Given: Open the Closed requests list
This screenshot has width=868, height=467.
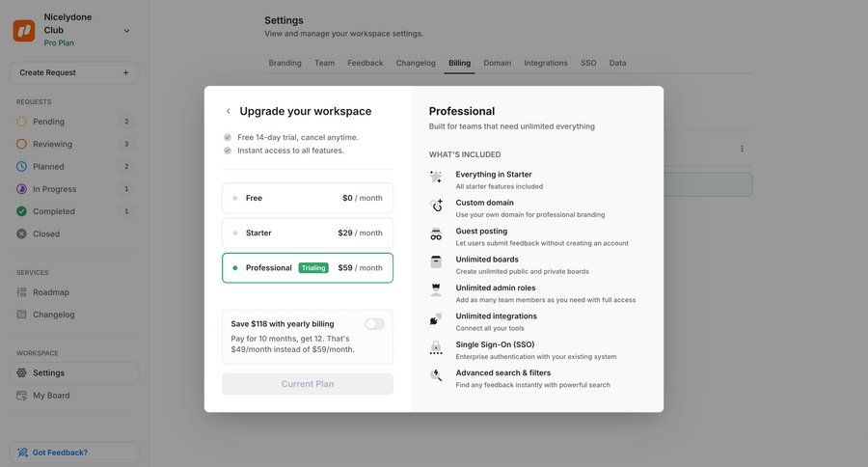Looking at the screenshot, I should (46, 233).
